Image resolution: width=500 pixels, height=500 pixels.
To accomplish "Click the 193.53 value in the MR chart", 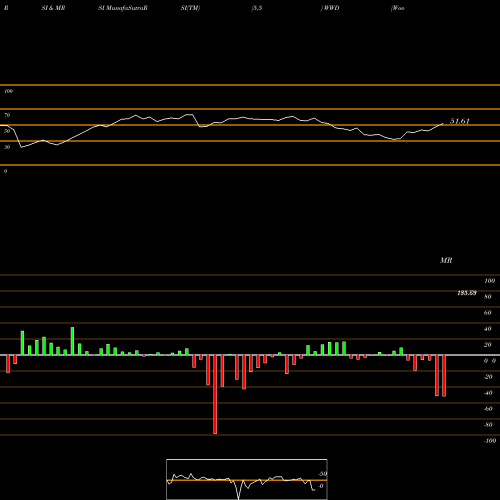I will click(x=467, y=293).
